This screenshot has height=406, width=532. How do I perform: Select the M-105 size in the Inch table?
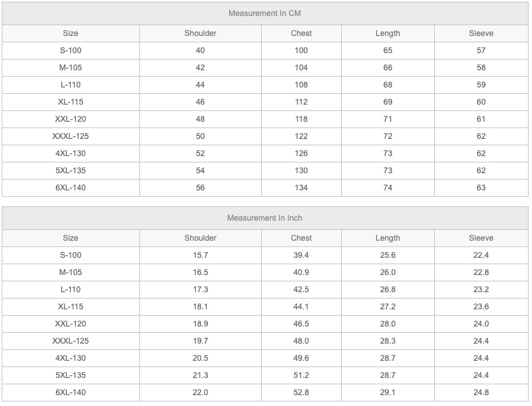pos(71,272)
